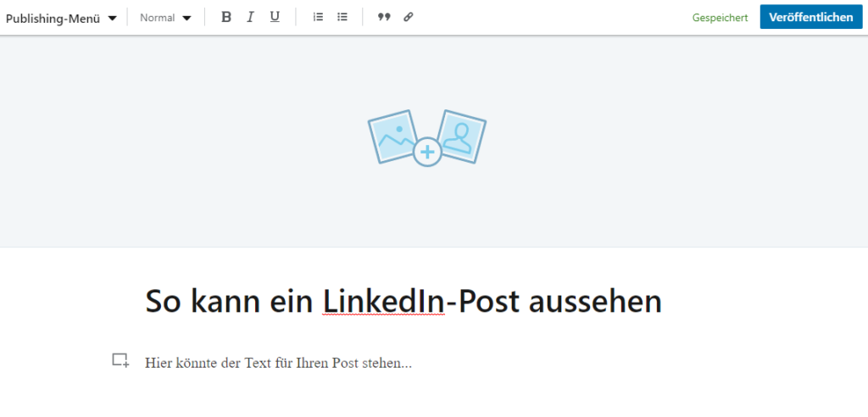This screenshot has width=868, height=417.
Task: Click the arrow next to Publishing-Menü
Action: (113, 19)
